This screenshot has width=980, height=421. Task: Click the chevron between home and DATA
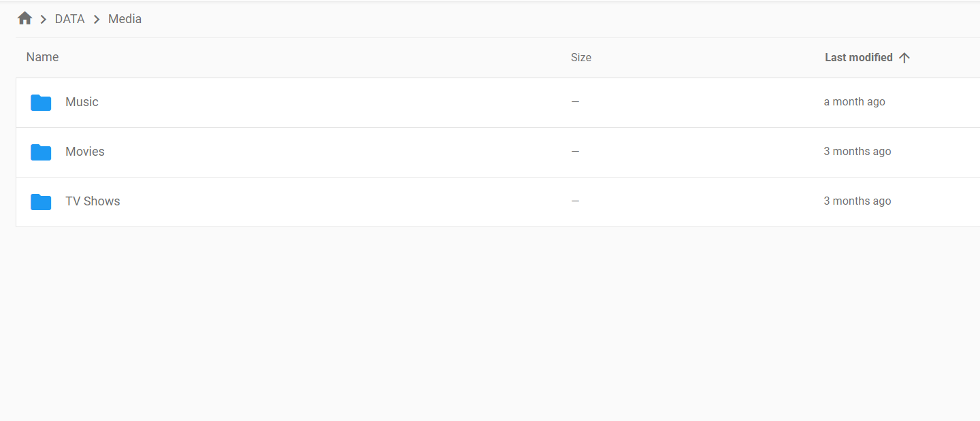tap(44, 20)
